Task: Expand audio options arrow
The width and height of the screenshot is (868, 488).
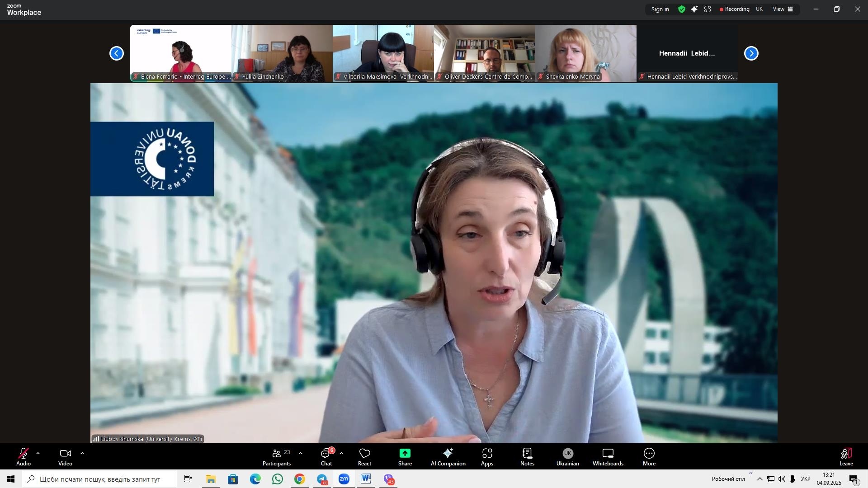Action: [x=38, y=453]
